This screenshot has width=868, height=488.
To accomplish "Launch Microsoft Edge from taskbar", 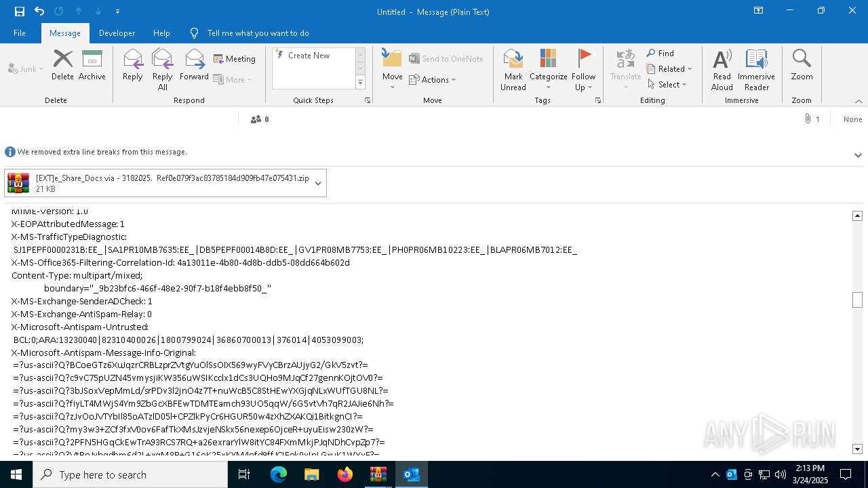I will tap(279, 474).
